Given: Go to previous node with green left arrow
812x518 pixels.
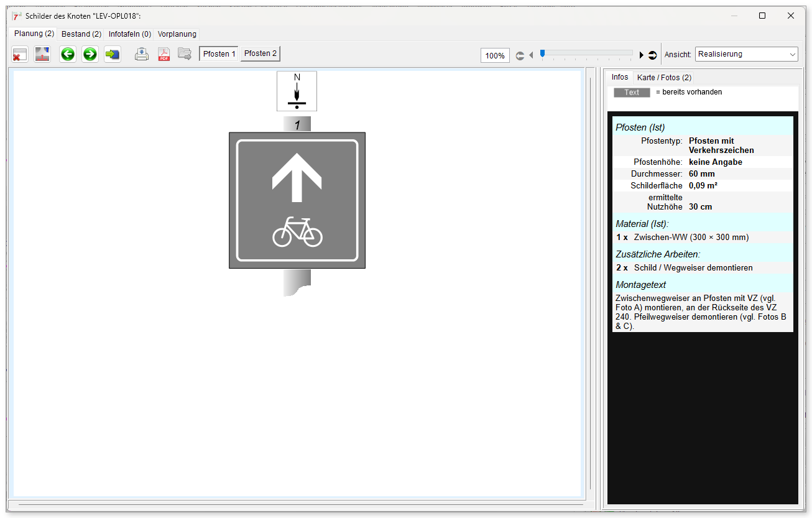Looking at the screenshot, I should [68, 54].
